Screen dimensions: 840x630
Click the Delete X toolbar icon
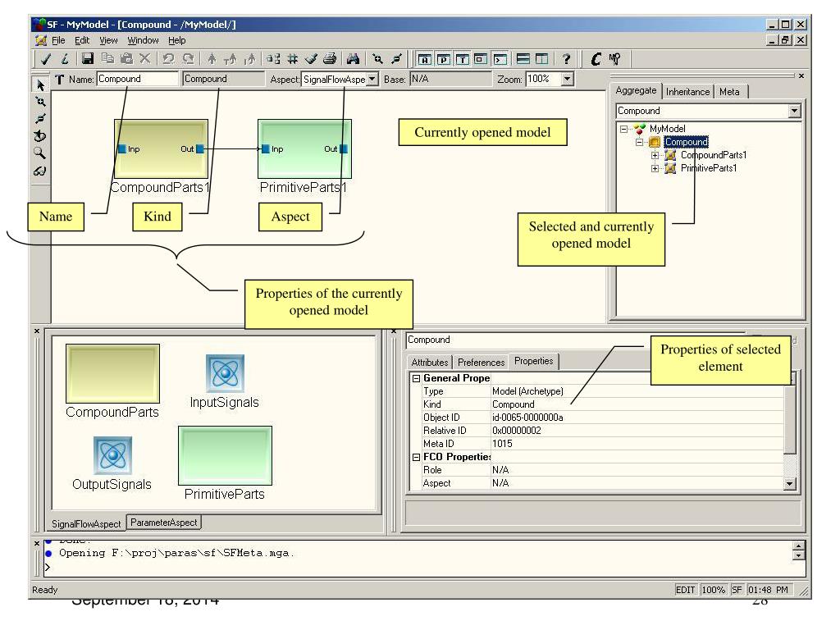pos(144,59)
